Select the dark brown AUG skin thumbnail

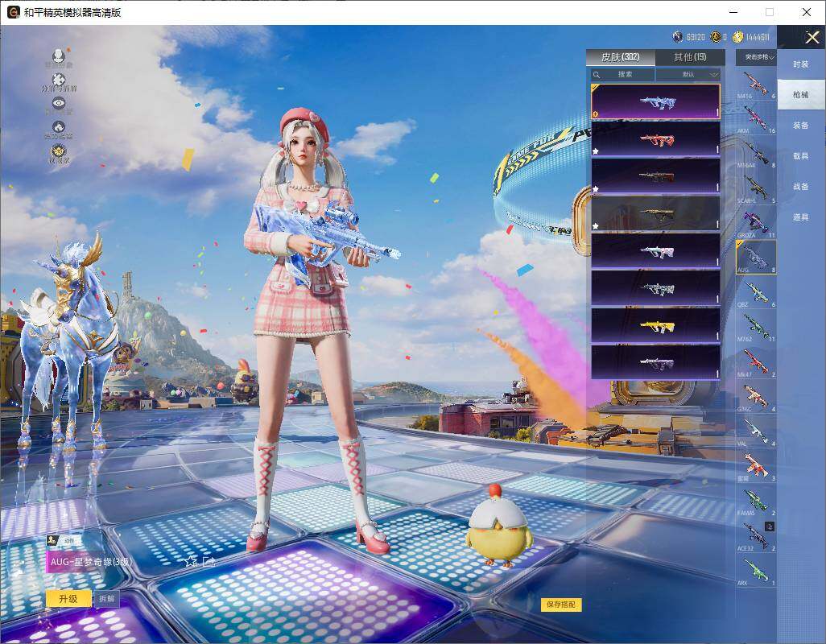655,175
